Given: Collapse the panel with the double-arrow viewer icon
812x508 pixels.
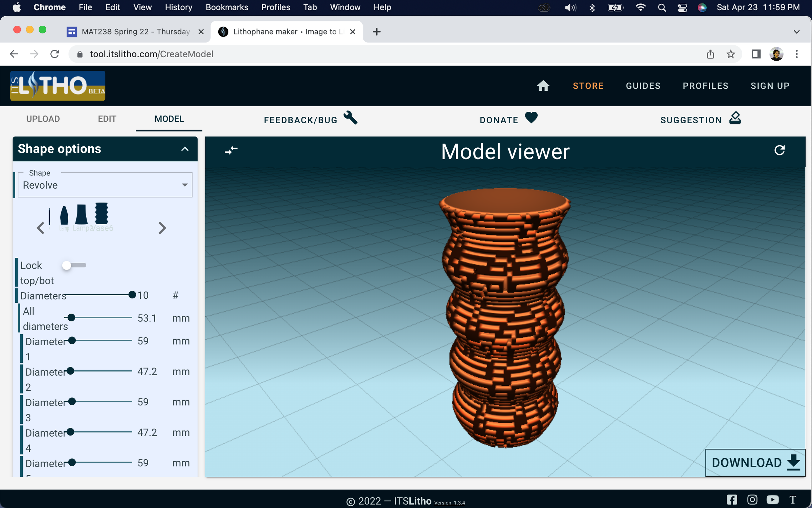Looking at the screenshot, I should [x=231, y=150].
